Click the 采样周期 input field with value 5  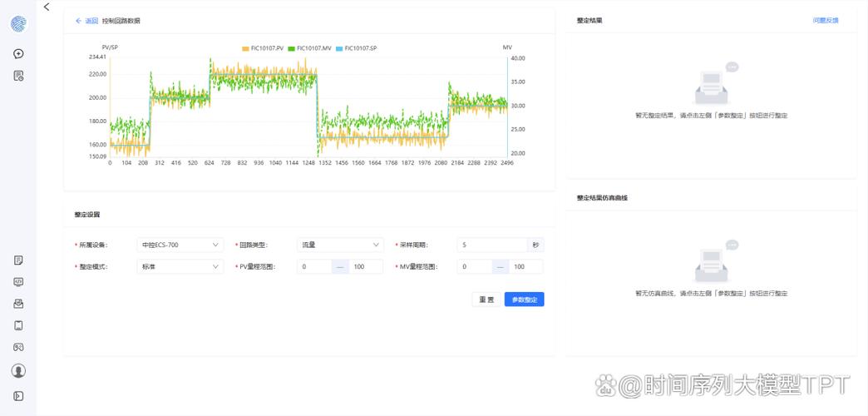[x=492, y=245]
